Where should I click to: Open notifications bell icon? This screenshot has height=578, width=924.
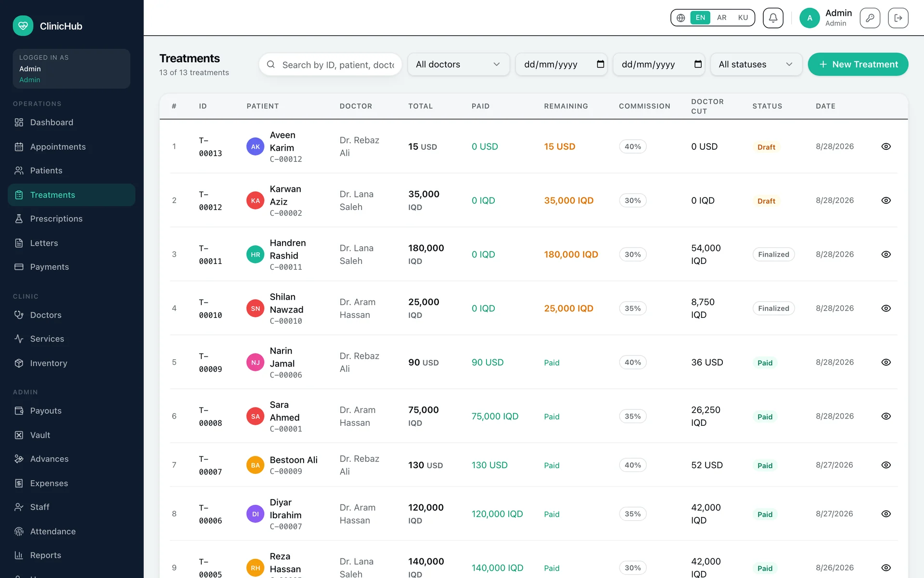(773, 18)
